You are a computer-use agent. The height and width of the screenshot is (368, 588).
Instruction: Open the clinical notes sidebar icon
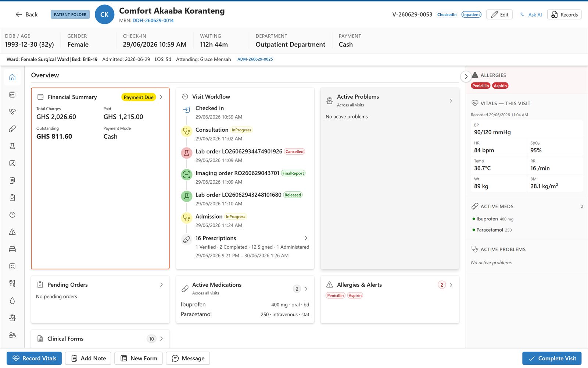pyautogui.click(x=12, y=180)
